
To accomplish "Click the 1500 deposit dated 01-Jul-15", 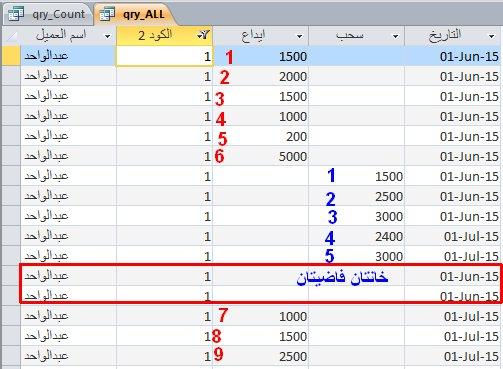I will pos(293,337).
